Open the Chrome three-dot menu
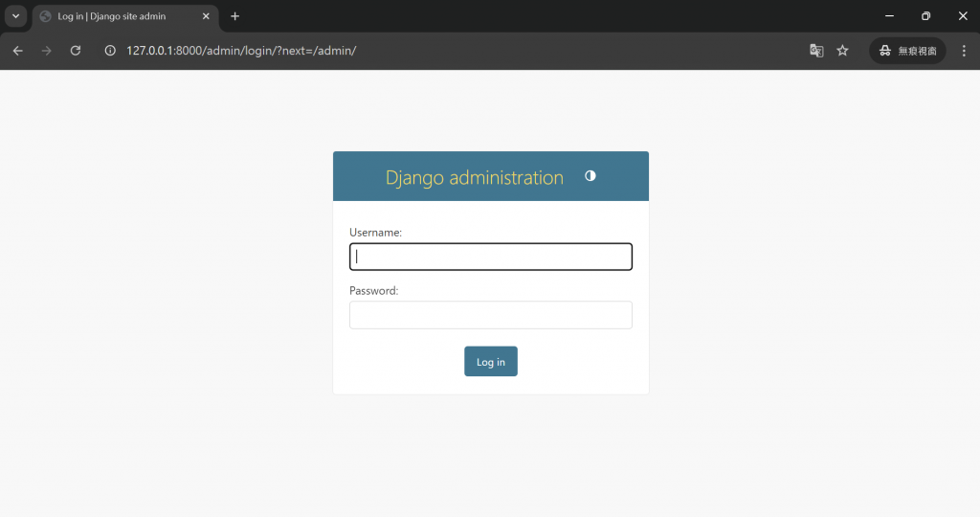Image resolution: width=980 pixels, height=517 pixels. 964,51
